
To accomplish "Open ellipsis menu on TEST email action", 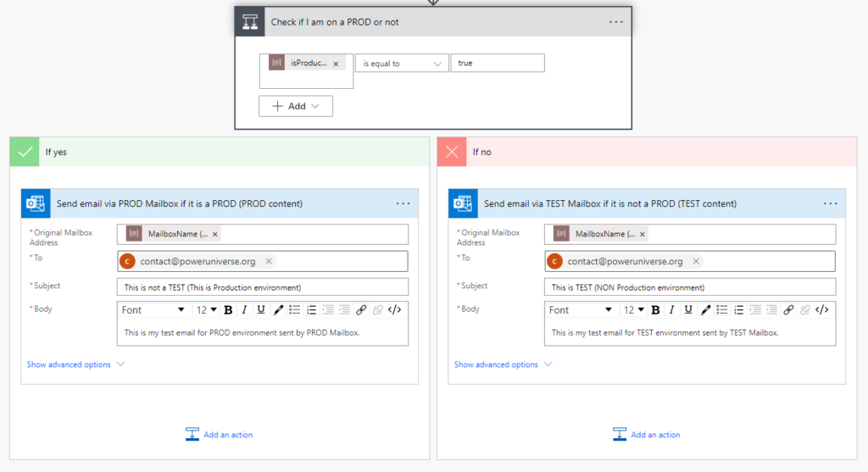I will click(x=830, y=203).
